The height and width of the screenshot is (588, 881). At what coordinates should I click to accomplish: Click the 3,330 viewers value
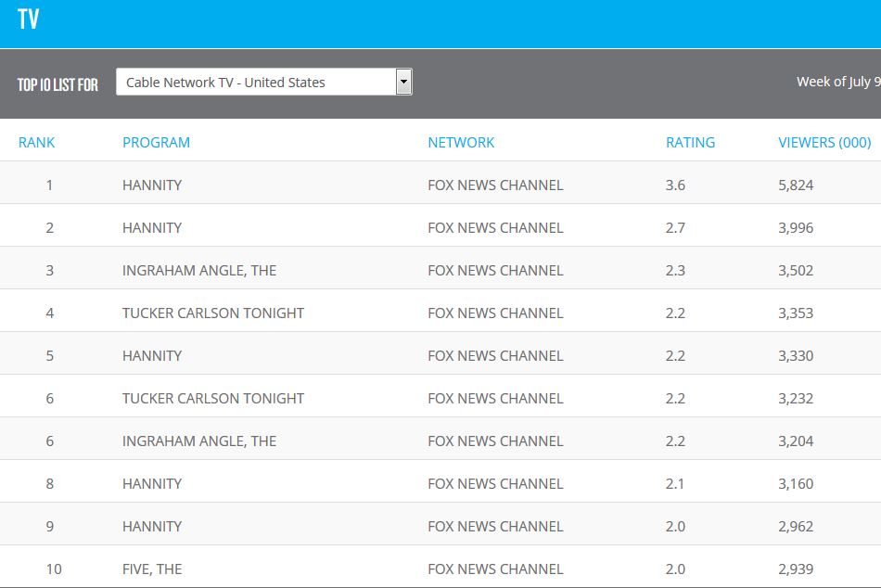pyautogui.click(x=796, y=356)
